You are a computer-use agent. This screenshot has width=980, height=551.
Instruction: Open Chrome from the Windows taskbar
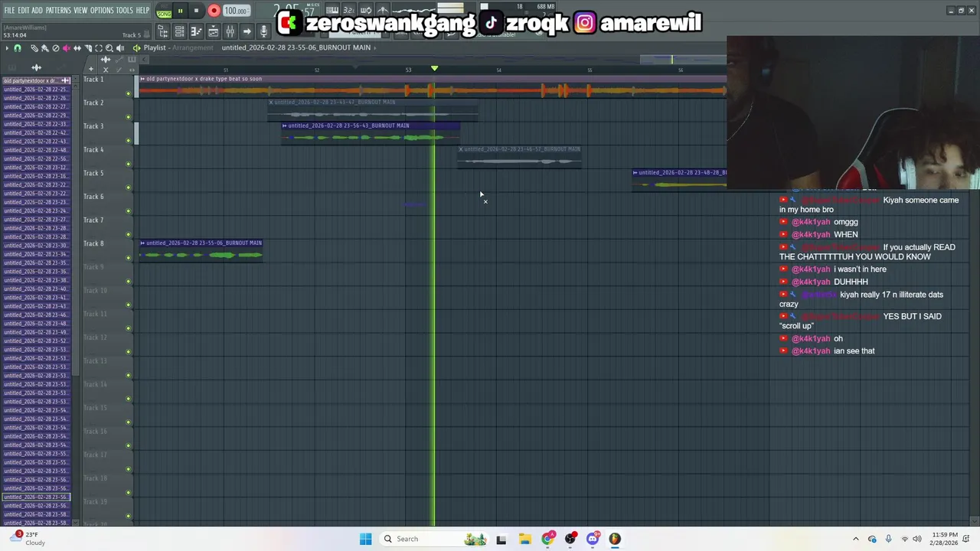tap(547, 539)
